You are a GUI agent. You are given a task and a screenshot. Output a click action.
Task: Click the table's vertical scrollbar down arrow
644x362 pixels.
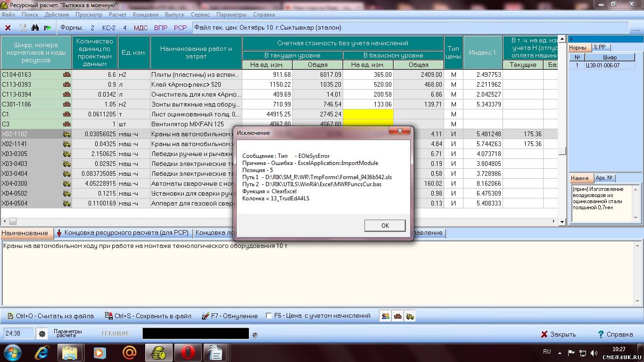click(562, 222)
